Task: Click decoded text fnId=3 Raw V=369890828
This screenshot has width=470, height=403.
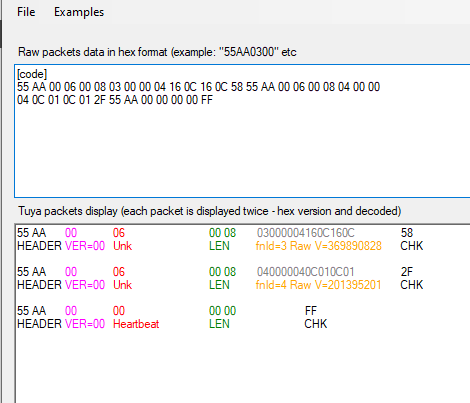Action: [319, 246]
